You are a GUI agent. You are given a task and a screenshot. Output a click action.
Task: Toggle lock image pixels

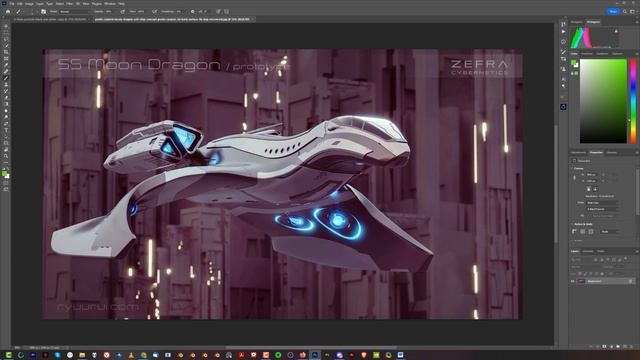[x=585, y=273]
